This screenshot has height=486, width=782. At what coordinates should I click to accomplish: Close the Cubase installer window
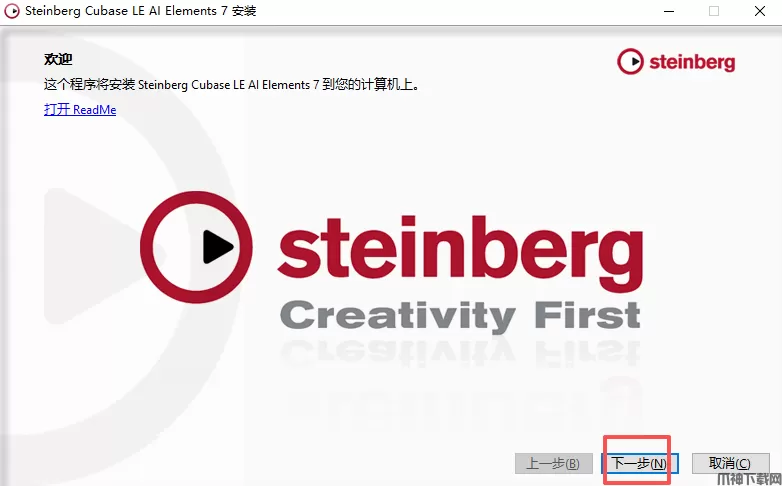point(760,11)
